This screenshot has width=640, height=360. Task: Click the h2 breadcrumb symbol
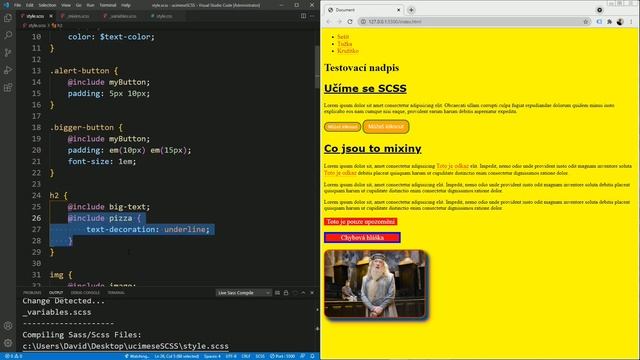point(58,25)
